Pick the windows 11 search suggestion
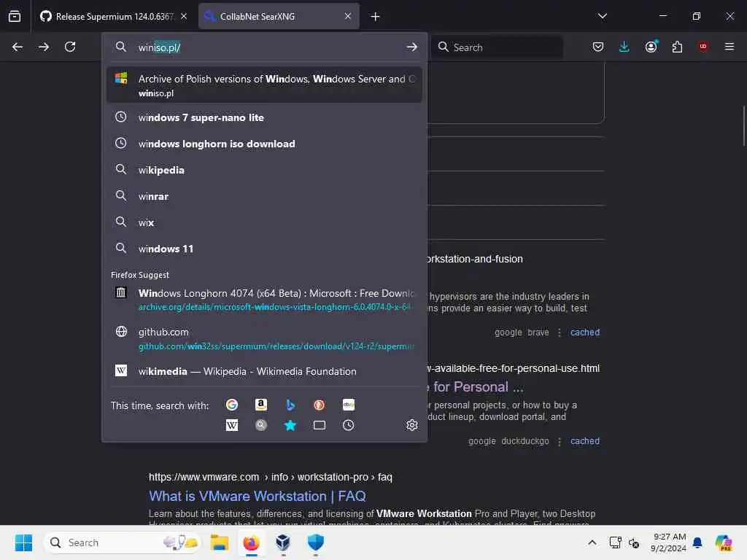Screen dimensions: 747x560 pyautogui.click(x=264, y=249)
